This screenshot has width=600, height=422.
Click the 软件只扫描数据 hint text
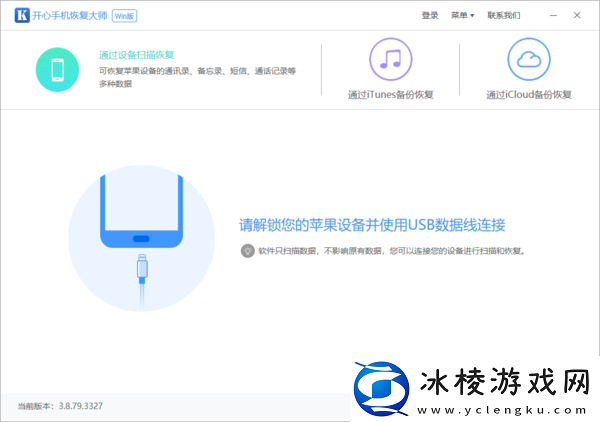click(392, 251)
